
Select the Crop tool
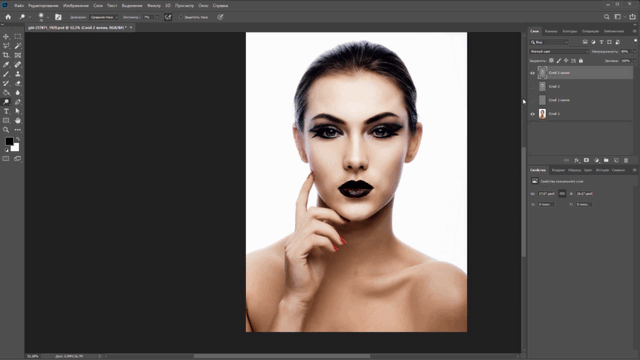[6, 55]
